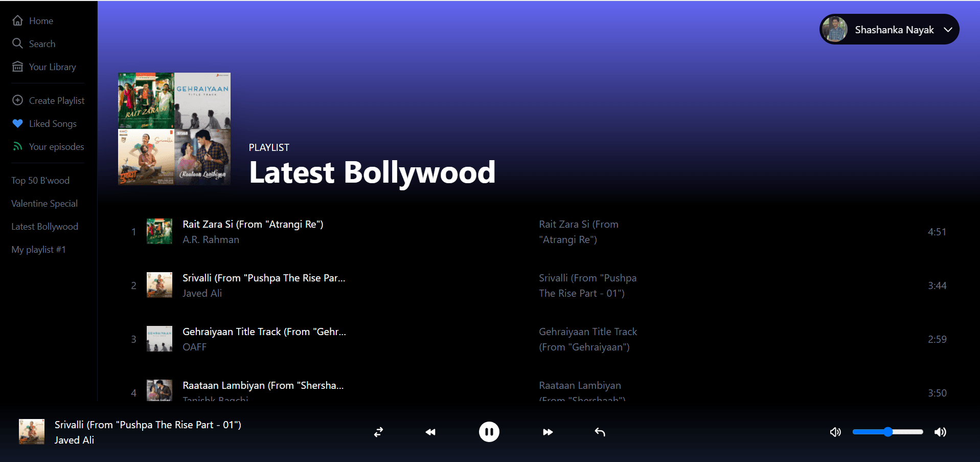
Task: Click the user profile avatar picture
Action: [835, 29]
